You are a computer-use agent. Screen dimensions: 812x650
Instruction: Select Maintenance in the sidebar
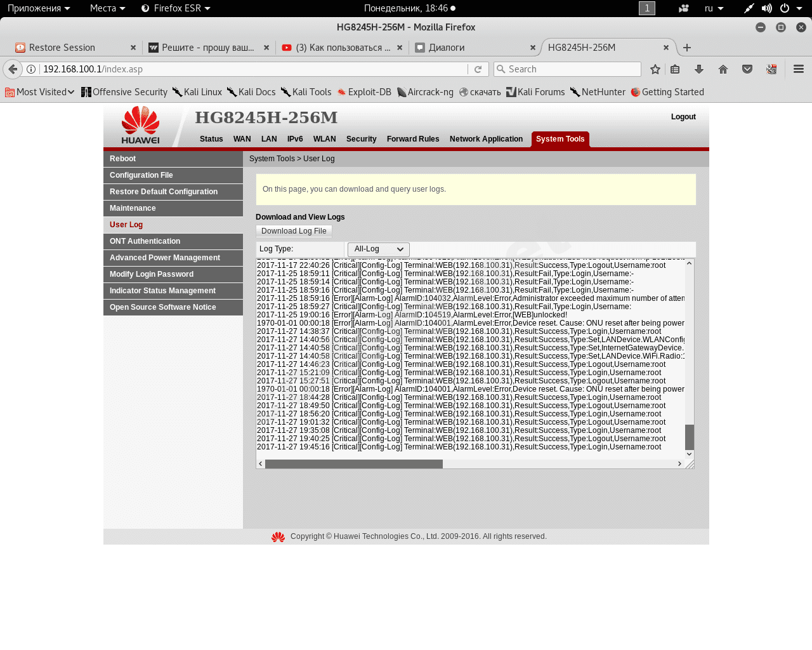173,208
